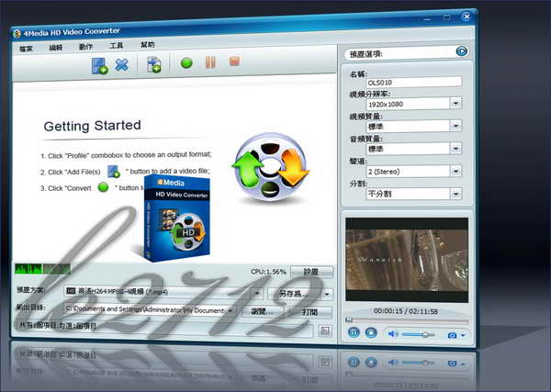Stop the preview video playback
Screen dimensions: 551x392
tap(371, 332)
